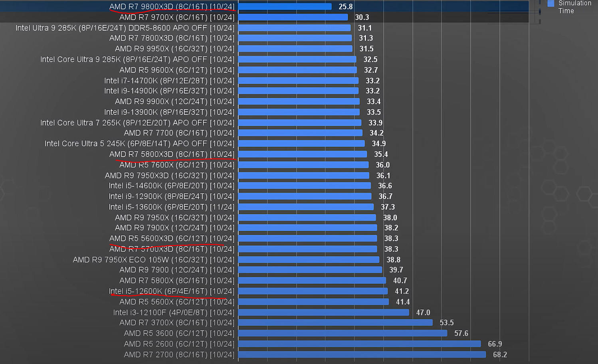Select the AMD R7 9700X (8C/16T) label

coord(177,17)
